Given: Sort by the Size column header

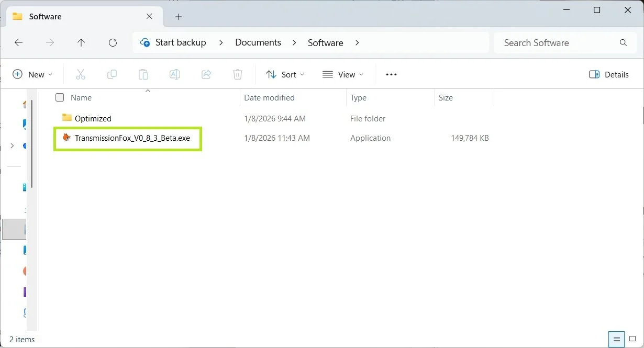Looking at the screenshot, I should coord(446,98).
